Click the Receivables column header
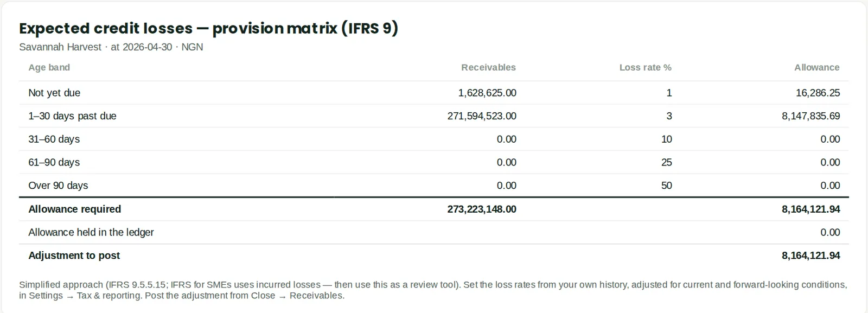Image resolution: width=868 pixels, height=313 pixels. click(488, 67)
